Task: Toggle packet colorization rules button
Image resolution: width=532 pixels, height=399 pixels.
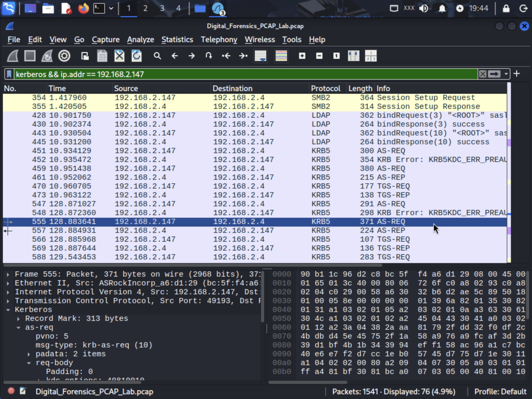Action: (x=281, y=56)
